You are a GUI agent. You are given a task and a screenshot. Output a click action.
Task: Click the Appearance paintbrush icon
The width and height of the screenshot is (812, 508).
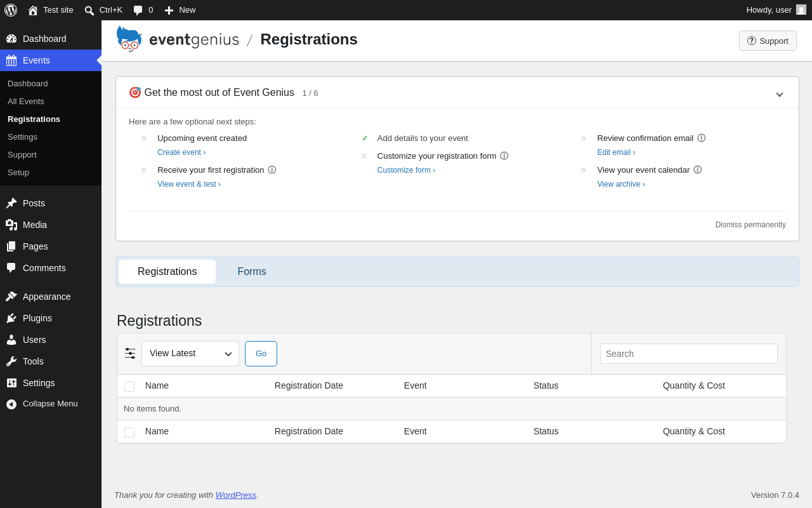(11, 297)
